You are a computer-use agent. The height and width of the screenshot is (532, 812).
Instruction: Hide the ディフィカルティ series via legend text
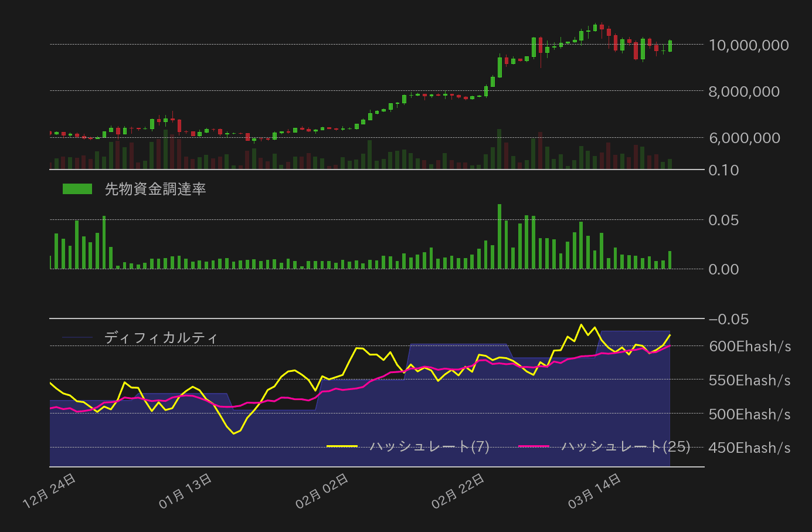pos(161,338)
